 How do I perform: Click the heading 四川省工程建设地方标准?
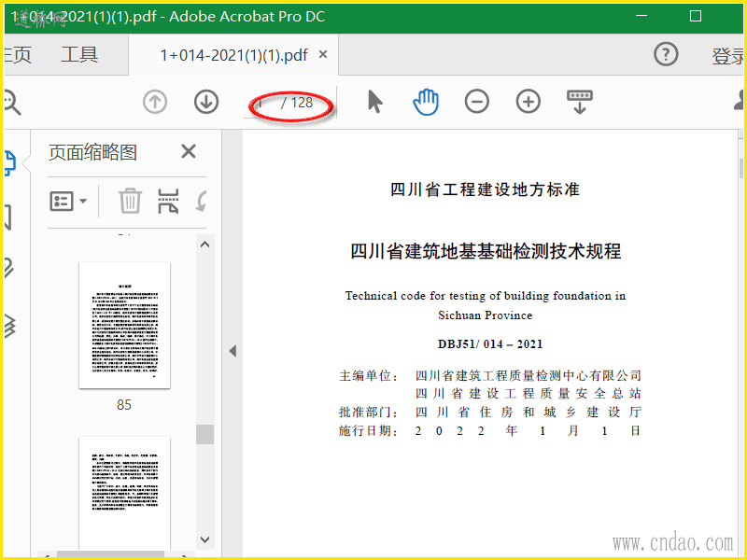[x=485, y=189]
